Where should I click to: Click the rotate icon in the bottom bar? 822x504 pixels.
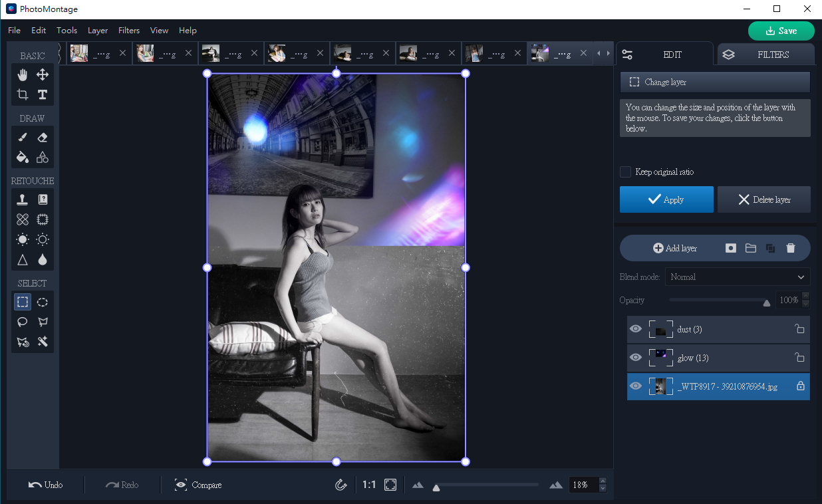pos(341,485)
